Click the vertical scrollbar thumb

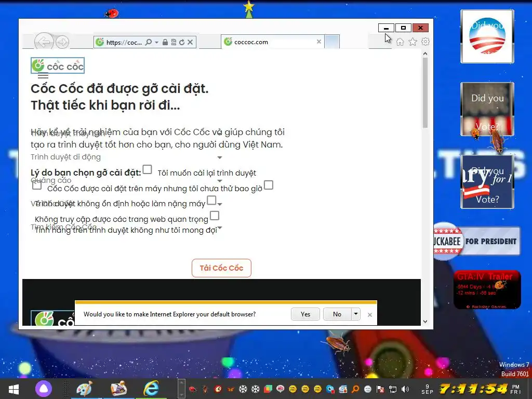coord(425,93)
